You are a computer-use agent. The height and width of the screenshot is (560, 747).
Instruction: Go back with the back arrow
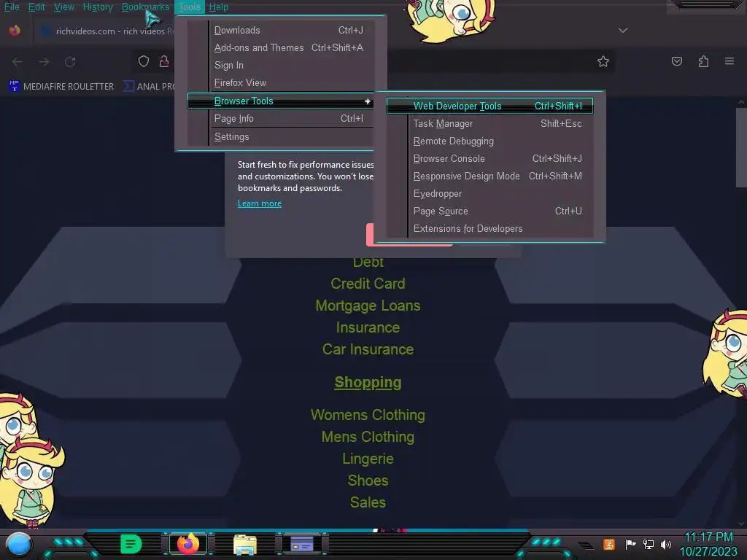(18, 62)
